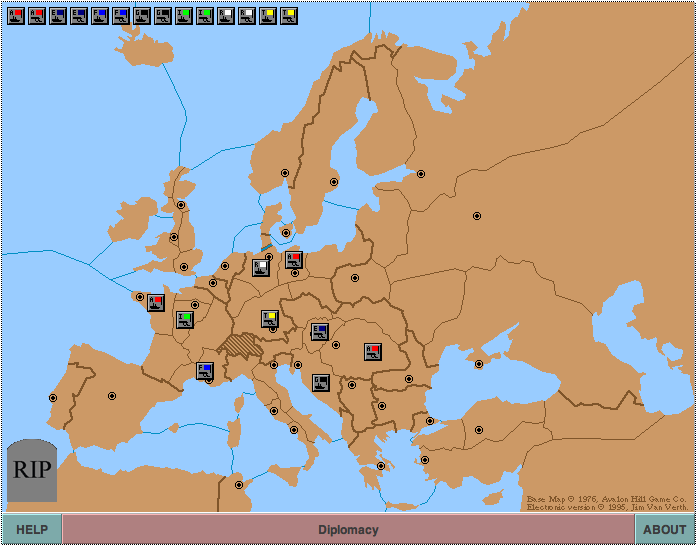Image resolution: width=697 pixels, height=546 pixels.
Task: Click the Turkish army unit at Munich
Action: [x=270, y=319]
